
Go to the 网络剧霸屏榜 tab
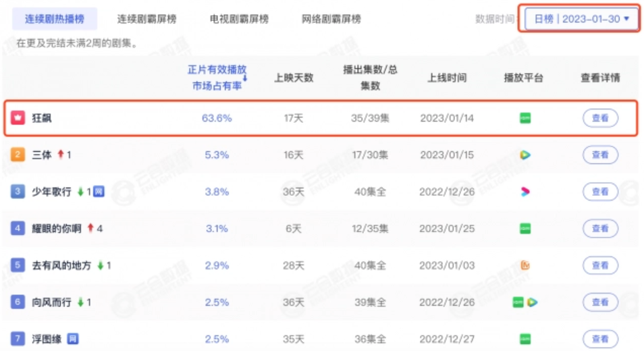click(x=331, y=19)
